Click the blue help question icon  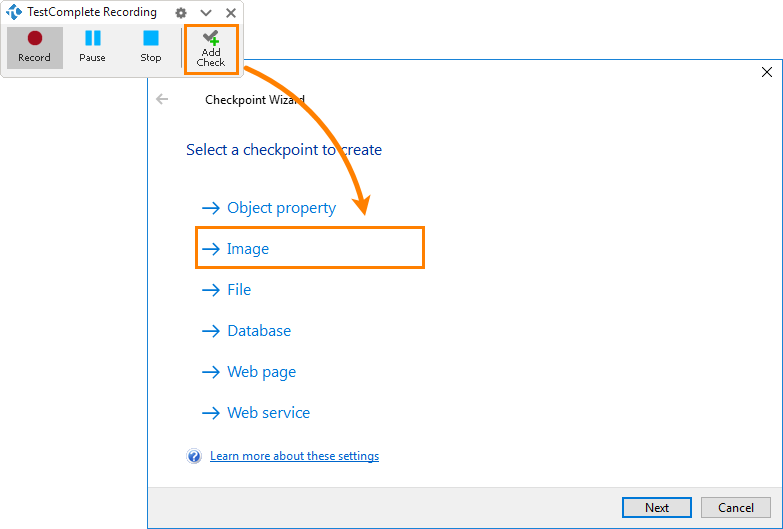(x=194, y=456)
